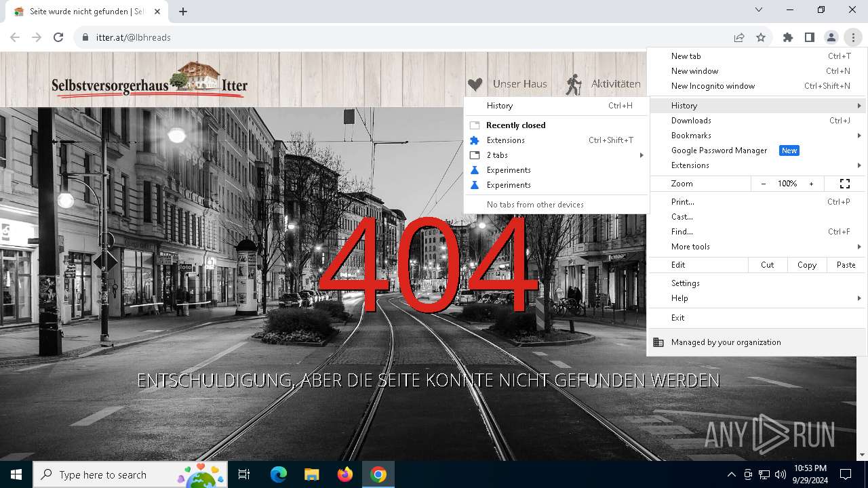Open Settings from Chrome menu
This screenshot has width=868, height=488.
[757, 283]
